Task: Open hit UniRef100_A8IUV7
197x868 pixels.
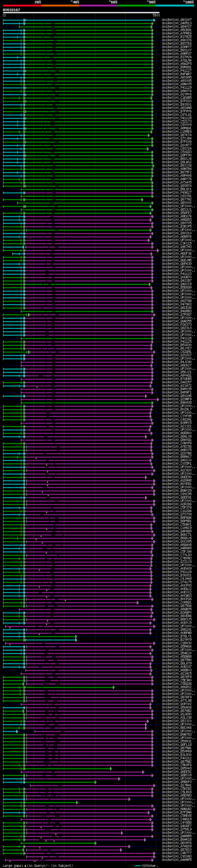Action: click(x=176, y=20)
